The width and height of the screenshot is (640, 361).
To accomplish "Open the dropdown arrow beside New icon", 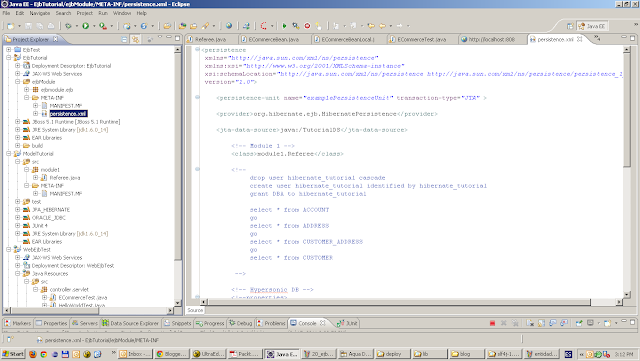I will click(19, 26).
